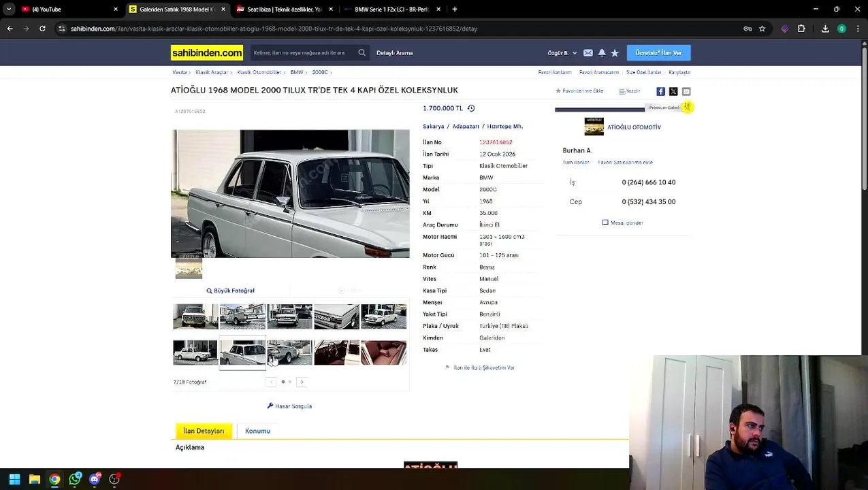Image resolution: width=868 pixels, height=490 pixels.
Task: Click the search keyword input field
Action: click(x=302, y=52)
